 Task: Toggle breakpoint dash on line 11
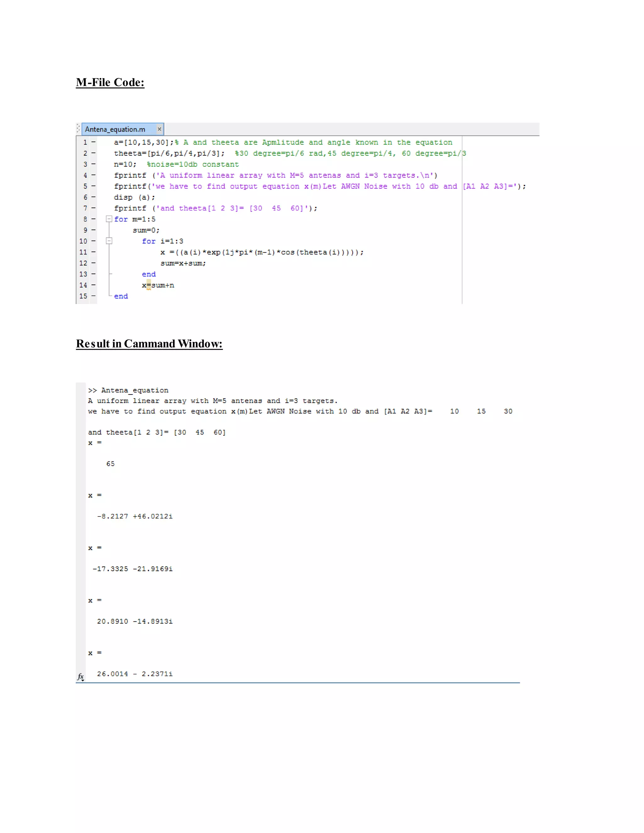pyautogui.click(x=93, y=252)
